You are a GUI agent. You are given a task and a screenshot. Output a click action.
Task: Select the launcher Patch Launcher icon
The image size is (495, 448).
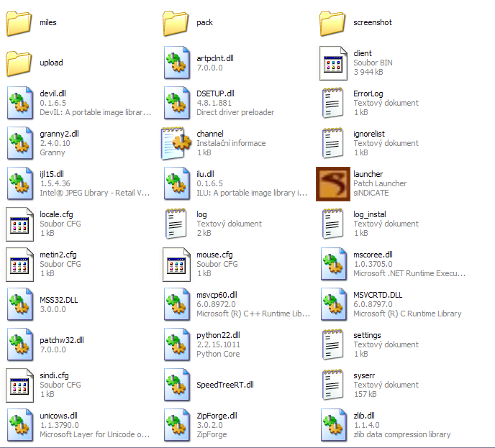(x=333, y=184)
